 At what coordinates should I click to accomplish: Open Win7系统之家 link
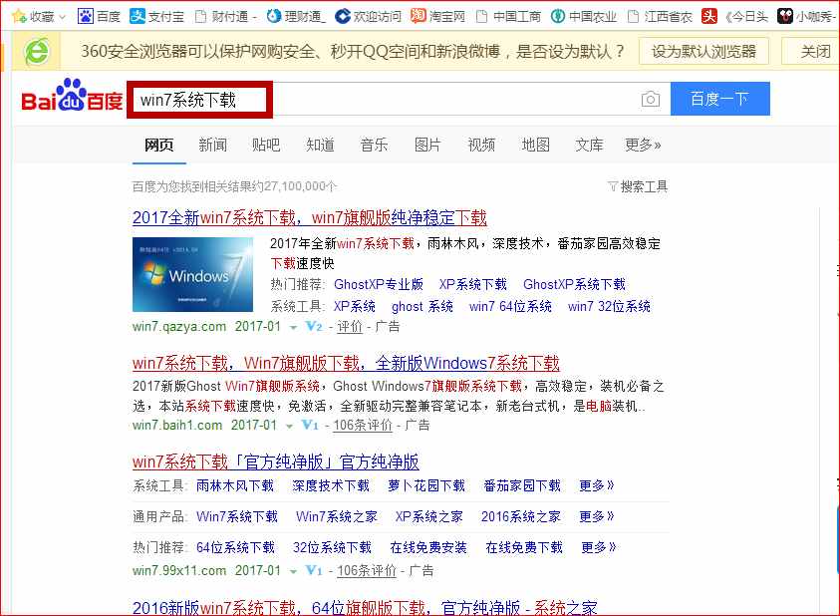(337, 516)
